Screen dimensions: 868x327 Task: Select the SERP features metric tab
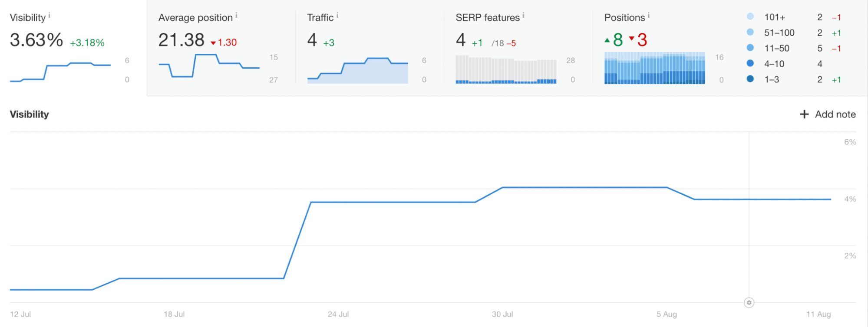point(518,48)
